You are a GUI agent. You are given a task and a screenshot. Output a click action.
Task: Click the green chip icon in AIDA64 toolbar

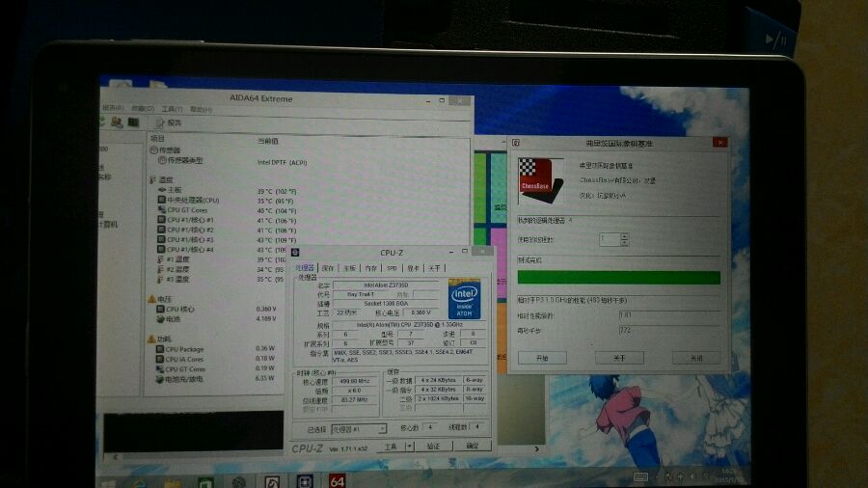[133, 122]
